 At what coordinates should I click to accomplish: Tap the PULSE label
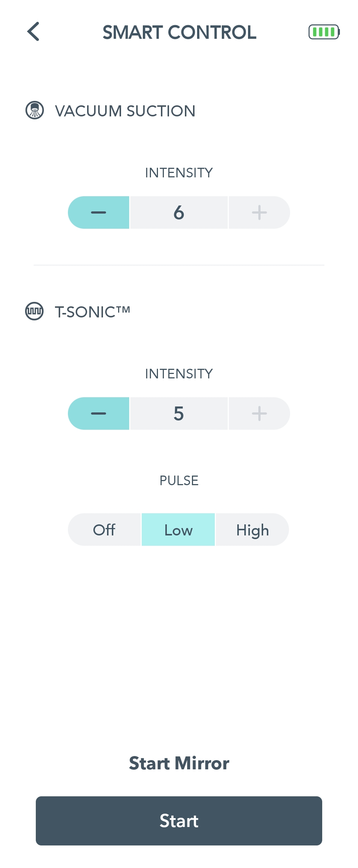[x=179, y=480]
